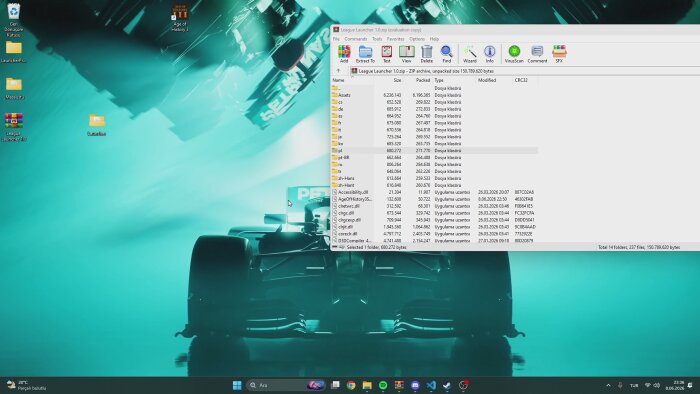Open the File menu
700x394 pixels.
pyautogui.click(x=336, y=39)
